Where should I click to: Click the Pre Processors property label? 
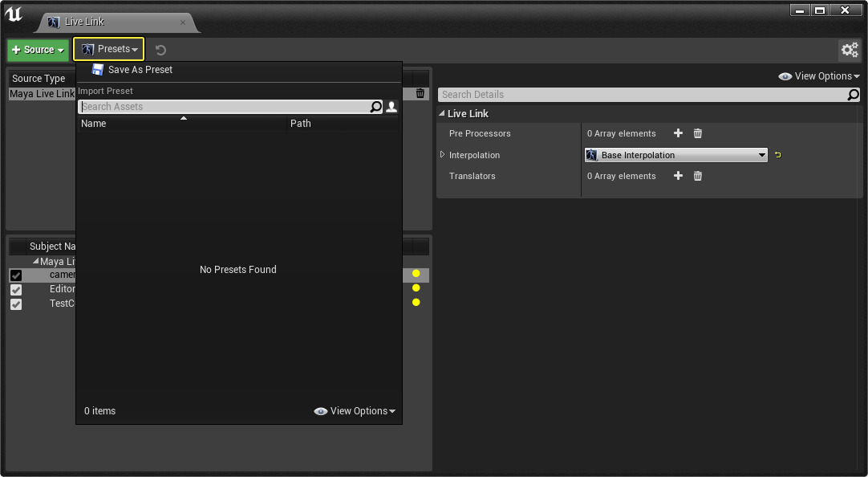click(480, 133)
